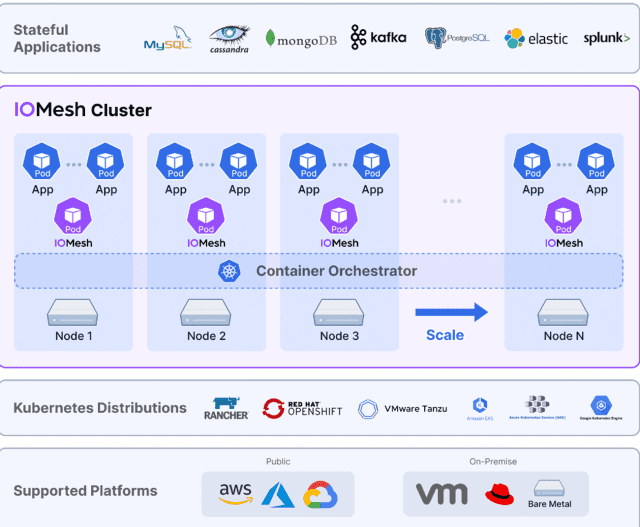Click the IOMesh label under Node 1's purple pod
This screenshot has height=527, width=640.
tap(73, 243)
